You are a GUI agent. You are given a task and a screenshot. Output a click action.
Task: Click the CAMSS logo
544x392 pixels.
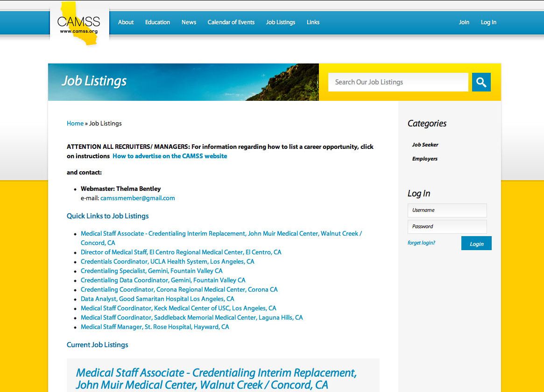(79, 24)
